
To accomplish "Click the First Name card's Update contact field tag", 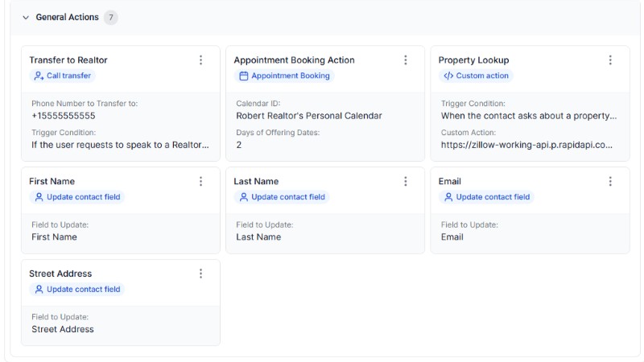I will click(x=77, y=197).
